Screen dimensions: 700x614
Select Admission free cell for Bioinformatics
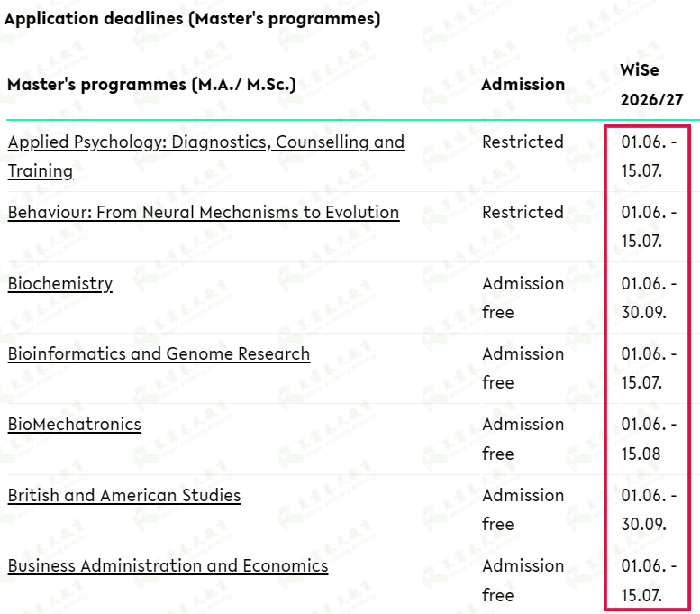(523, 368)
